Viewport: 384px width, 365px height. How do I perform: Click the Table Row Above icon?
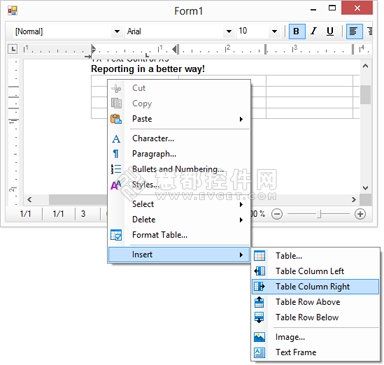259,302
